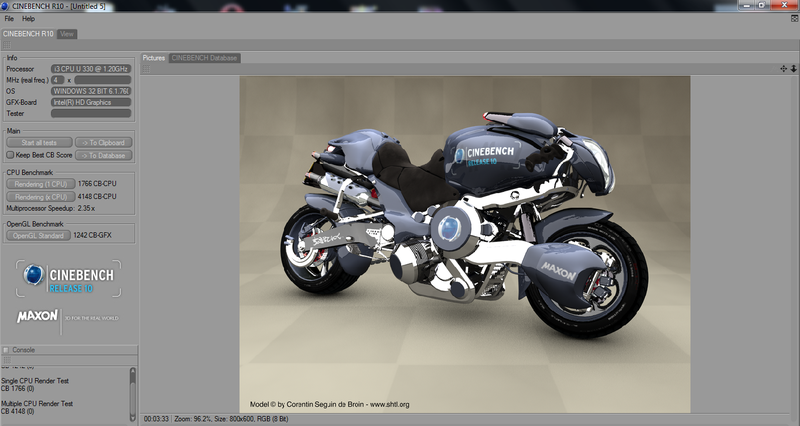Viewport: 800px width, 426px height.
Task: Click the OpenGL Benchmark group label
Action: pos(35,224)
